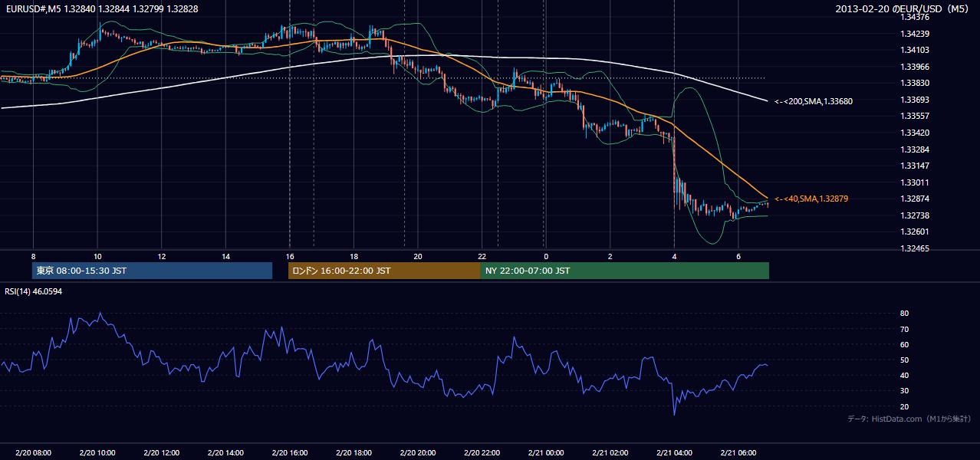This screenshot has width=980, height=460.
Task: Click the 2/20 20:00 date label
Action: click(x=417, y=453)
